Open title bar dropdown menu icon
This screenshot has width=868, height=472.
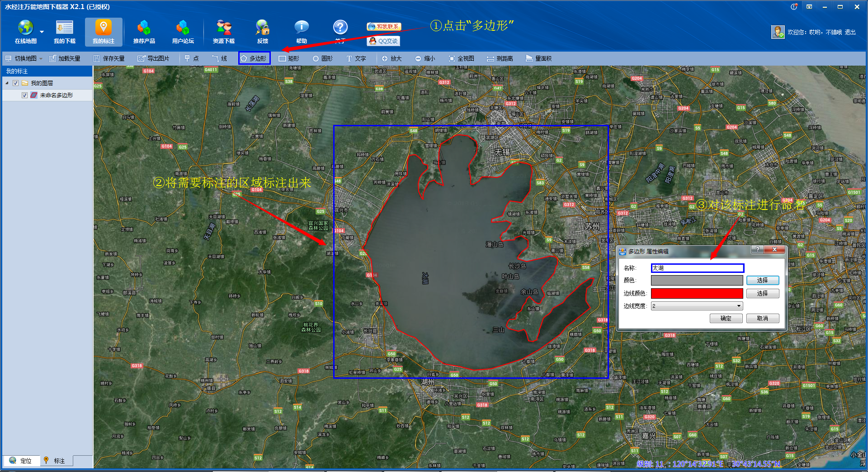click(809, 7)
